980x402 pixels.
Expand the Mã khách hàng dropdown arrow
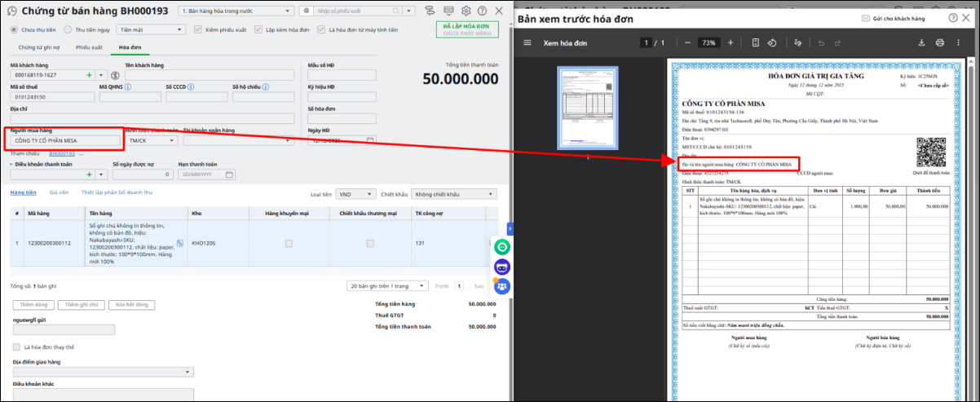point(100,75)
